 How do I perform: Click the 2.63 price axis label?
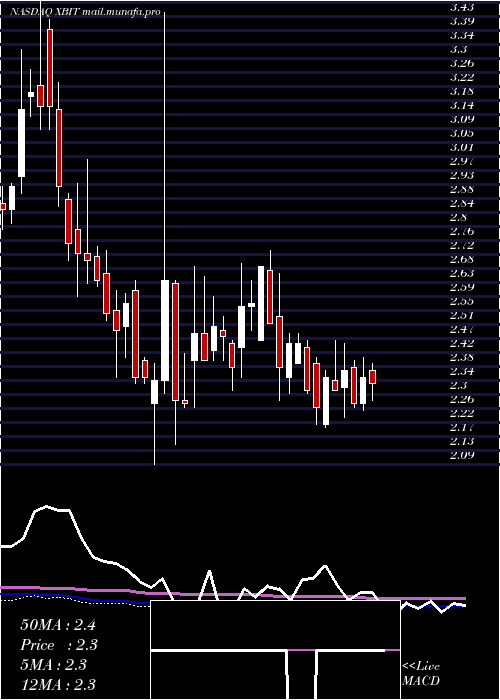tap(462, 274)
